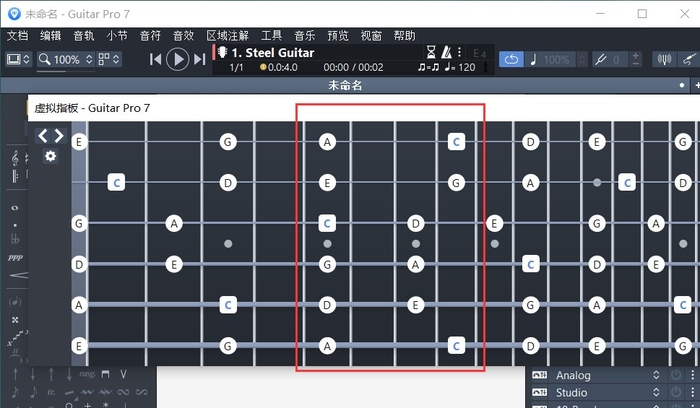This screenshot has height=408, width=700.
Task: Shift fretboard view left with arrow
Action: click(x=43, y=136)
